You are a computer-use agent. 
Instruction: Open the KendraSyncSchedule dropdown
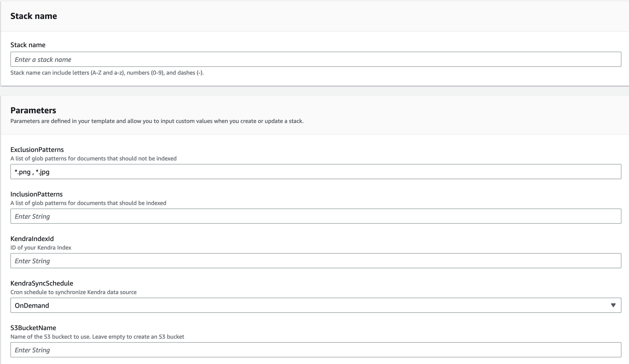[x=316, y=305]
